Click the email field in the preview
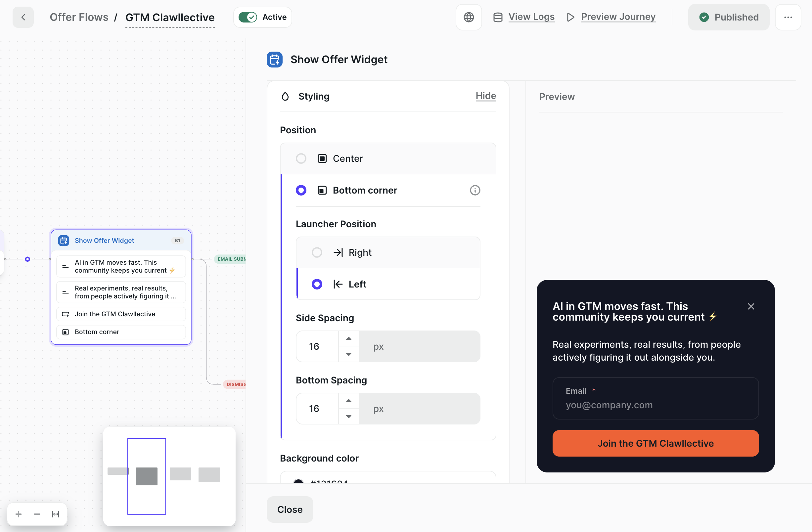The image size is (812, 532). [655, 398]
